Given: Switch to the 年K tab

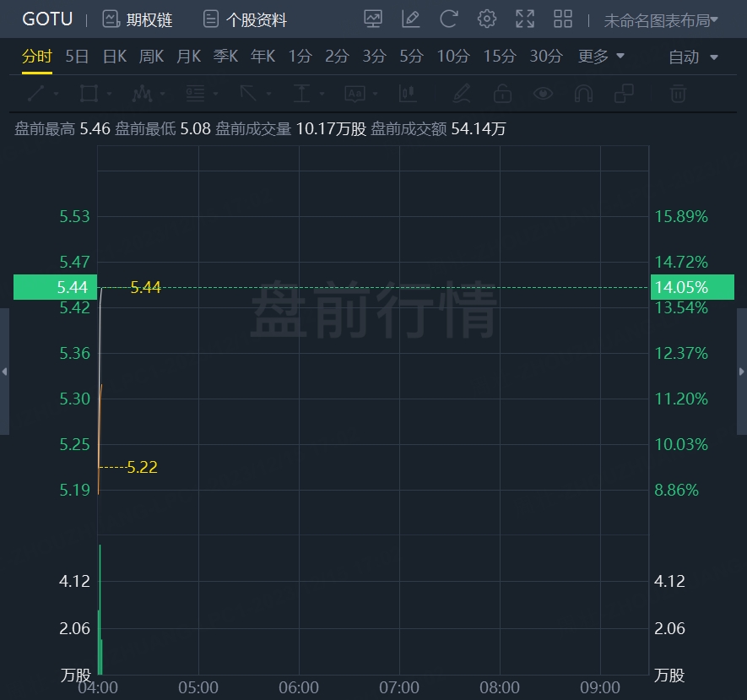Looking at the screenshot, I should pos(263,57).
